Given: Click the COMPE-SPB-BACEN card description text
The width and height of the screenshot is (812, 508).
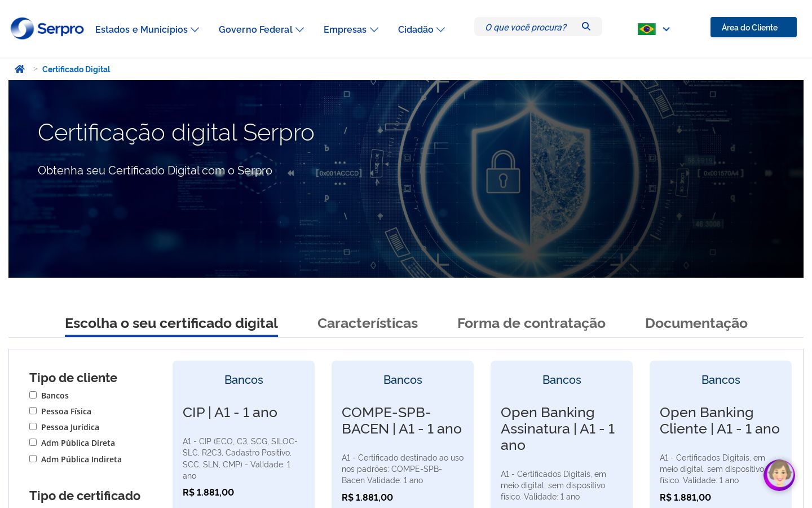Looking at the screenshot, I should pos(403,469).
